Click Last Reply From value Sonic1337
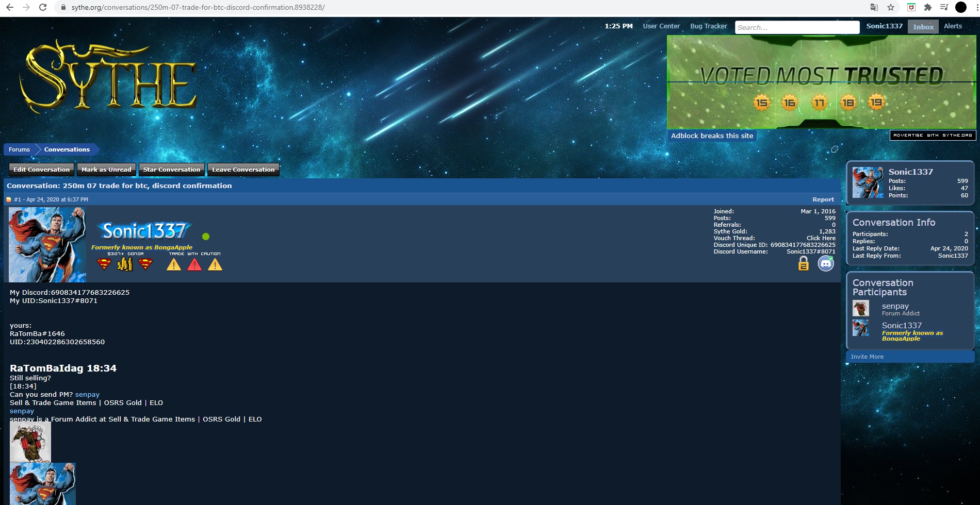Viewport: 980px width, 505px height. 953,256
